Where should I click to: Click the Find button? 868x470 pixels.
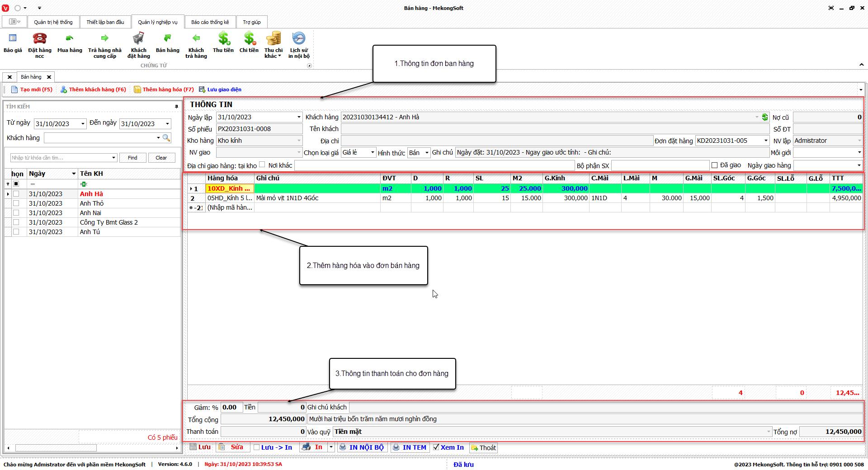tap(132, 158)
